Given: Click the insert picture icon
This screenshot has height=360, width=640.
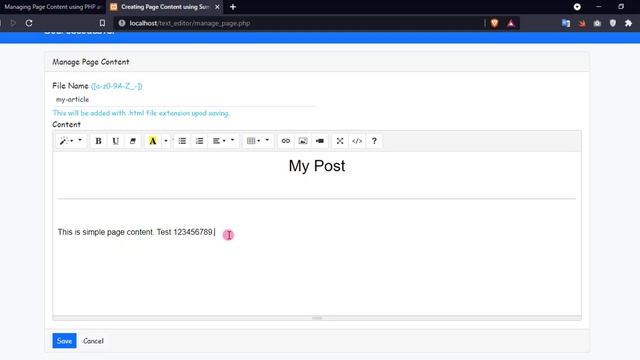Looking at the screenshot, I should pos(303,141).
